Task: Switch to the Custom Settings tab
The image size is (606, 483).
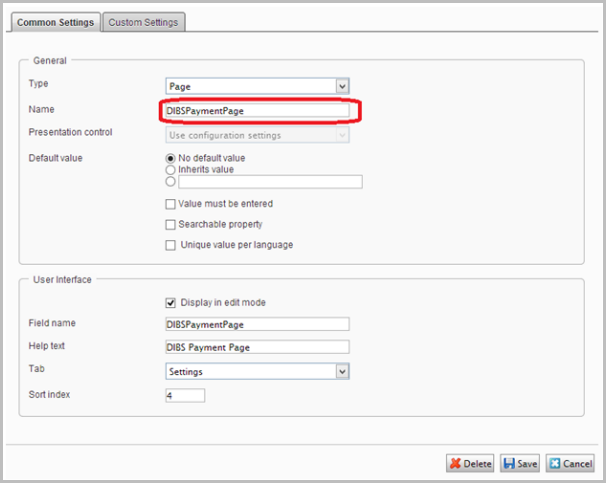Action: (x=144, y=22)
